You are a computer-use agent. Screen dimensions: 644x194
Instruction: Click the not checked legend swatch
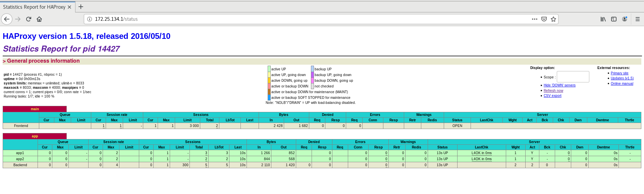click(312, 86)
